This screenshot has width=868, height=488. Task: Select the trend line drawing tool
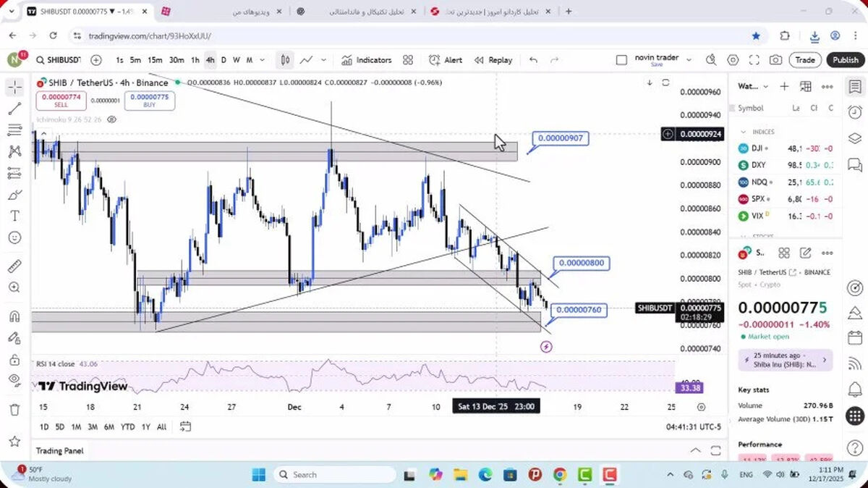[x=14, y=109]
